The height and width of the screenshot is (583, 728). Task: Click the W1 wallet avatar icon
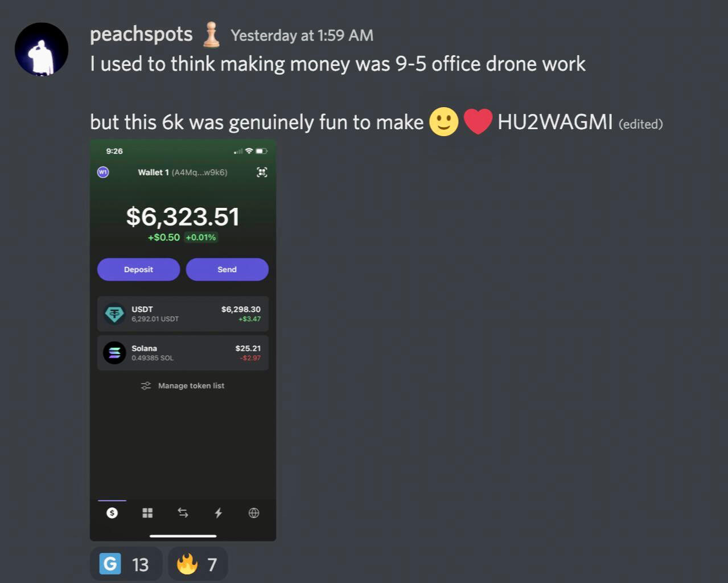point(103,172)
